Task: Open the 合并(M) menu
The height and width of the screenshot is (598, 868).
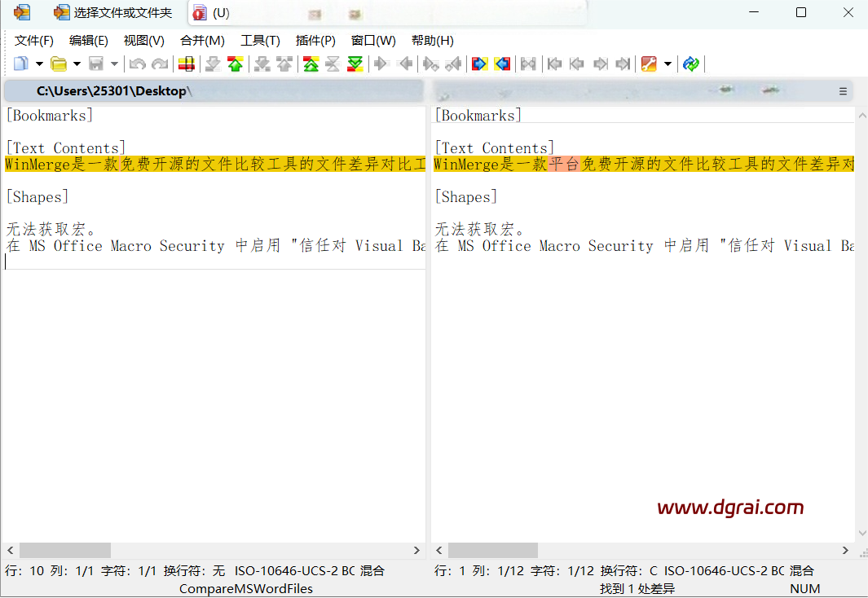Action: point(202,41)
